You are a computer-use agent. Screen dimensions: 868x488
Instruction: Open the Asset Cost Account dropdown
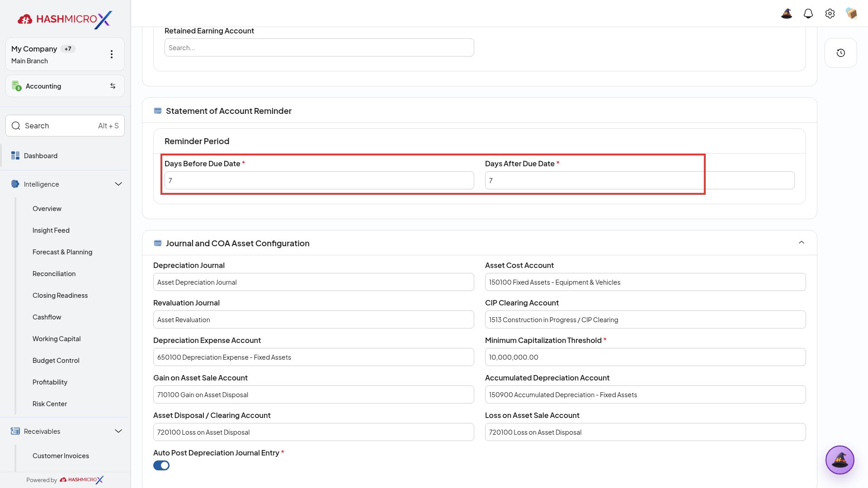[x=646, y=282]
